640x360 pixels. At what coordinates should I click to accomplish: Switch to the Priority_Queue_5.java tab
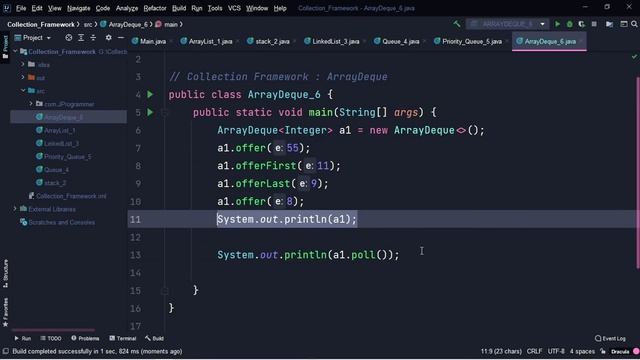coord(468,41)
